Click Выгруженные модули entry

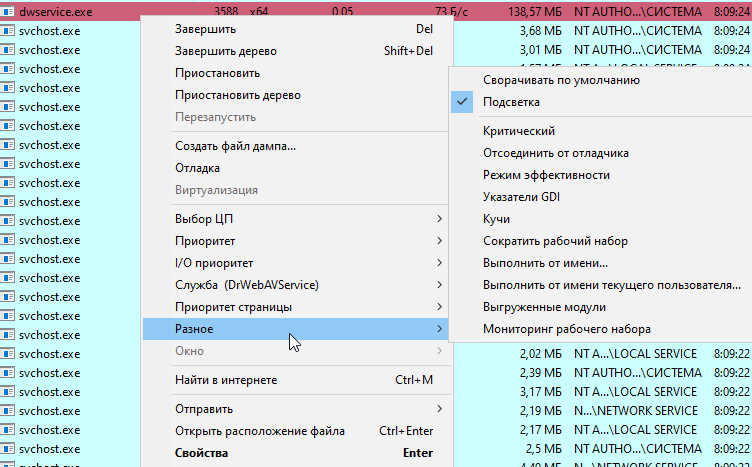pos(544,307)
